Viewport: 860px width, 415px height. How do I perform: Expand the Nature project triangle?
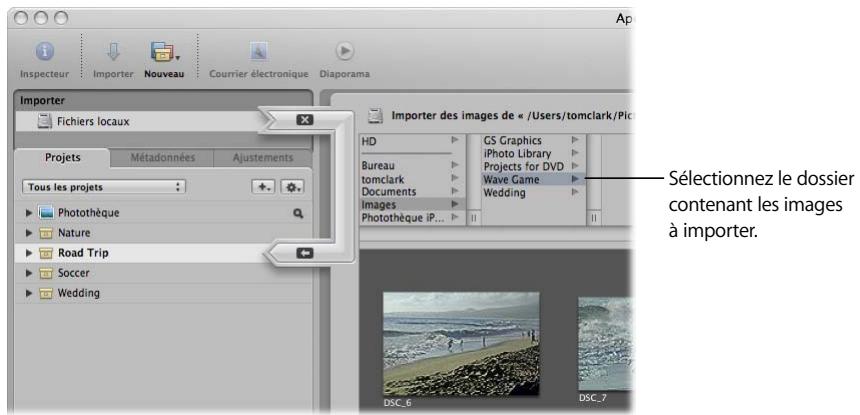point(29,233)
